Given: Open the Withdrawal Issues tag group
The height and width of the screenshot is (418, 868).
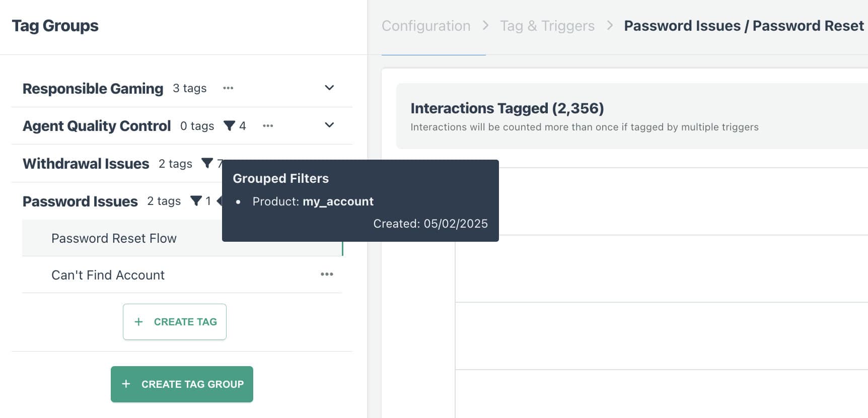Looking at the screenshot, I should point(86,164).
